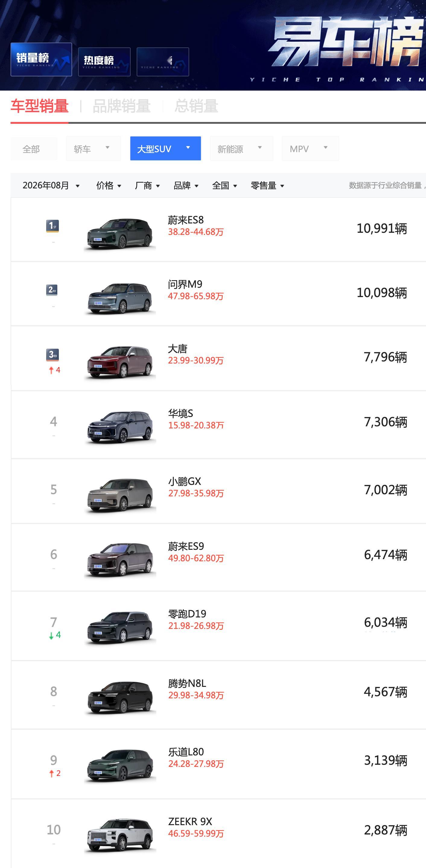The image size is (426, 868).
Task: Open the 问界M9 model link
Action: [x=185, y=284]
